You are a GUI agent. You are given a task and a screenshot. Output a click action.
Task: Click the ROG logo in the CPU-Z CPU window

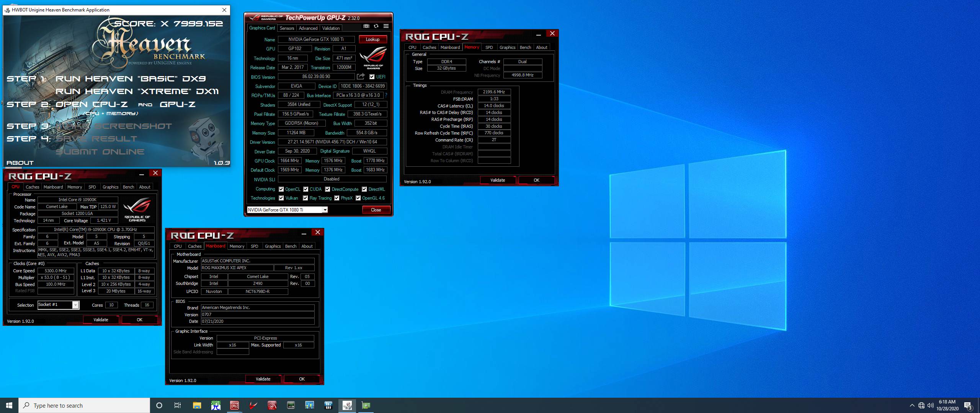click(x=137, y=209)
